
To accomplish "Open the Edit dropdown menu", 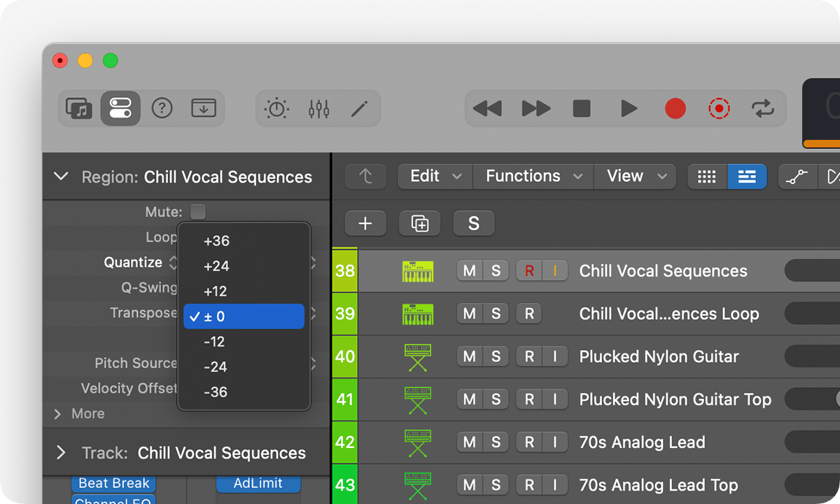I will (x=435, y=176).
